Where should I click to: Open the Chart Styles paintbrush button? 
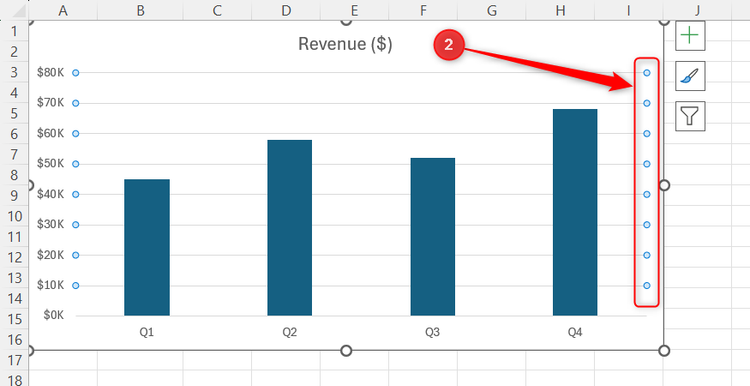(690, 76)
